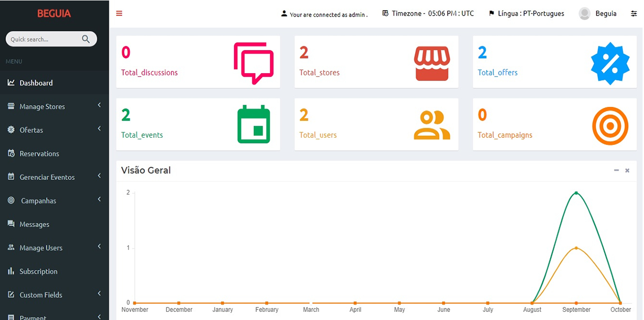
Task: Click the yellow users icon on Total_users card
Action: click(x=432, y=125)
